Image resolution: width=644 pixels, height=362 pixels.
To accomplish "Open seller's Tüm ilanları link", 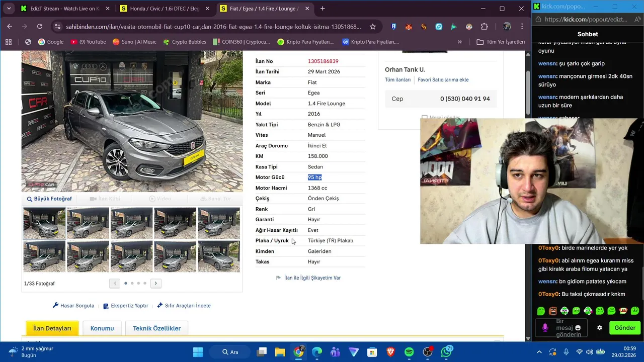I will pos(397,80).
